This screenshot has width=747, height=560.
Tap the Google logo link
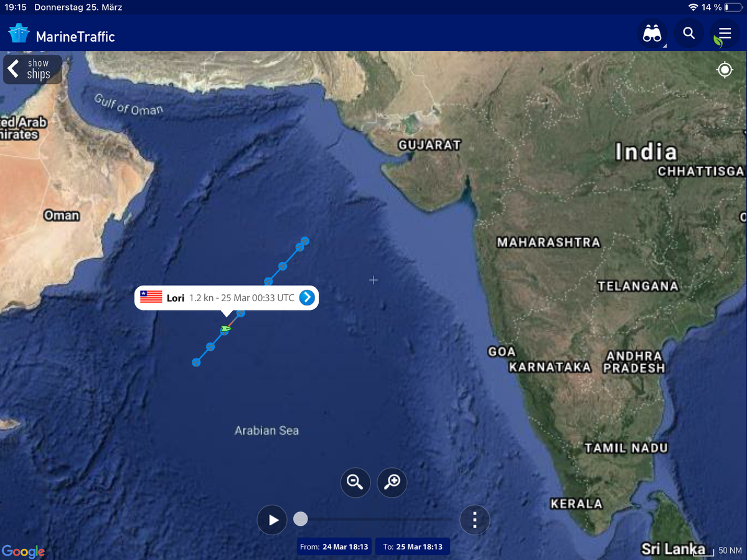[x=23, y=551]
